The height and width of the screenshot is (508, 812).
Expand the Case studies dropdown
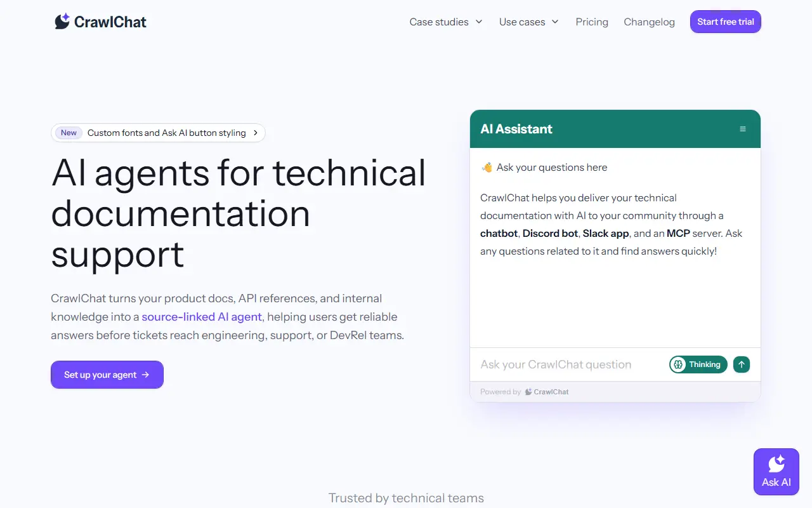pos(446,22)
